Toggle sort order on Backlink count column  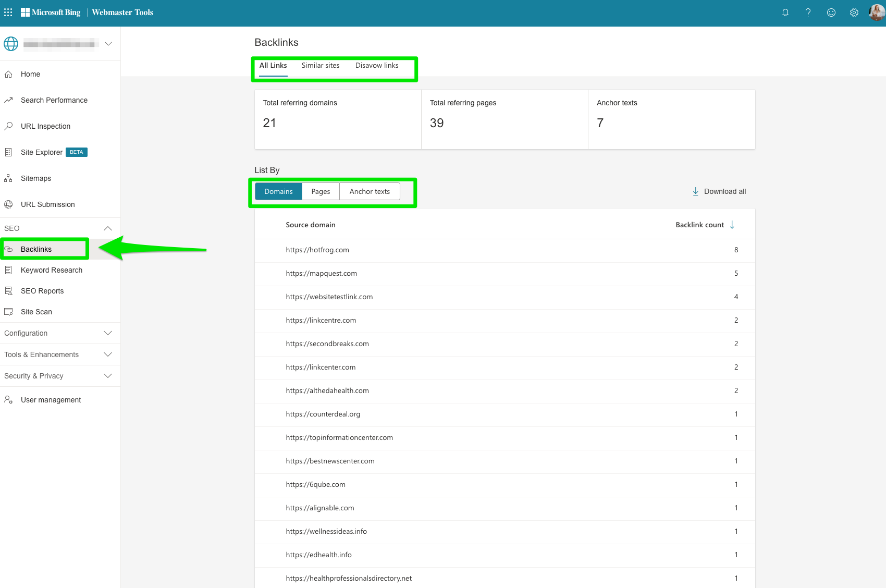point(733,225)
